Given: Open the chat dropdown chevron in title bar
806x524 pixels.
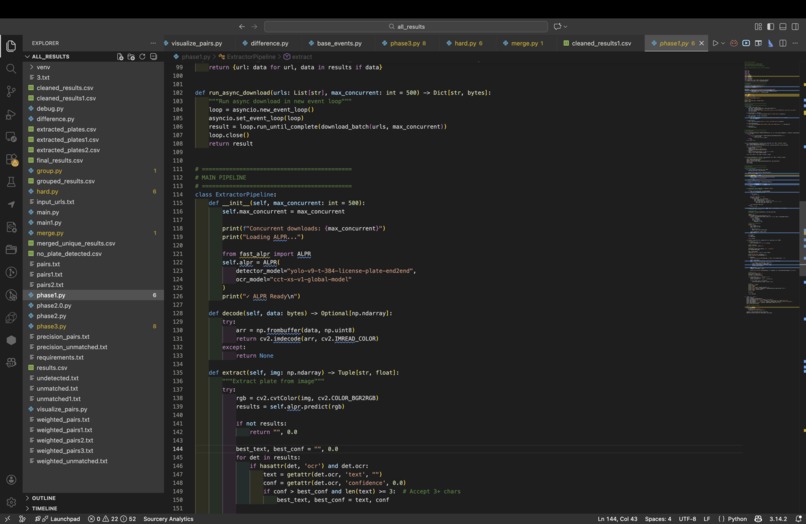Looking at the screenshot, I should [x=565, y=26].
